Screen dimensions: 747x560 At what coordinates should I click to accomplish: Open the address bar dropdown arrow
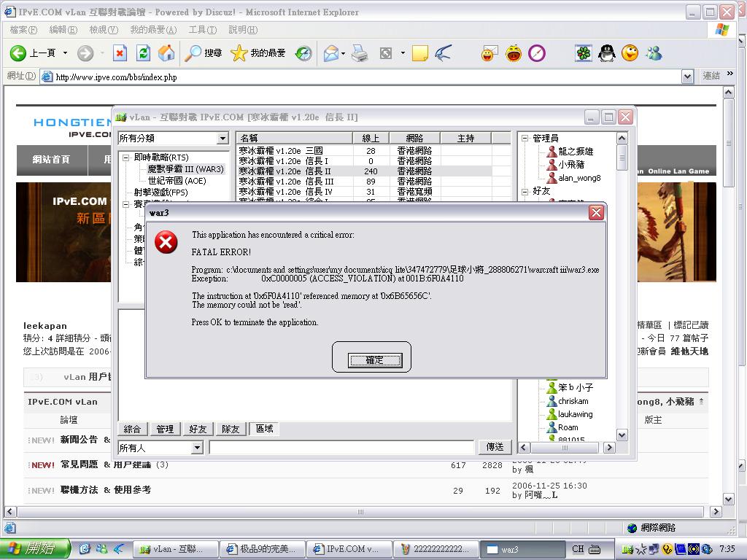687,76
